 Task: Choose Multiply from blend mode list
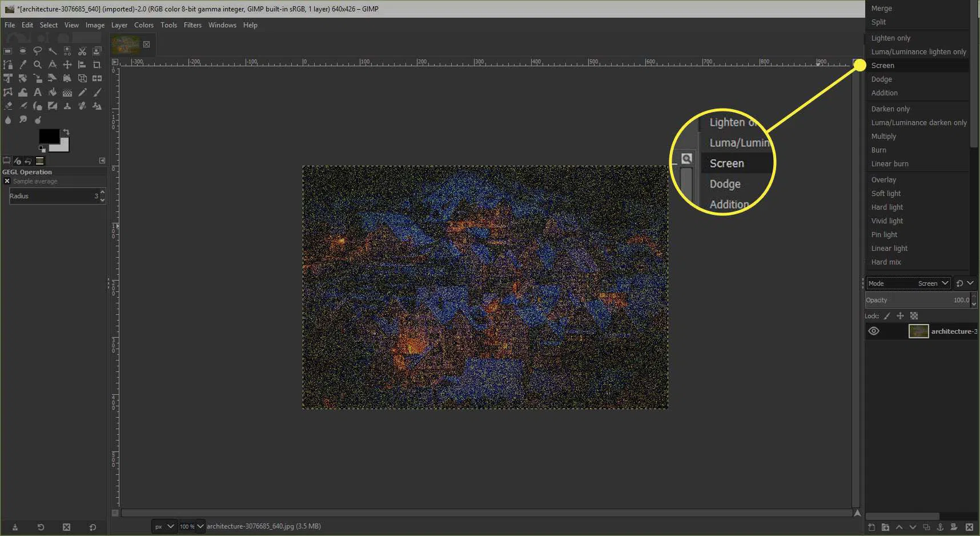coord(883,137)
